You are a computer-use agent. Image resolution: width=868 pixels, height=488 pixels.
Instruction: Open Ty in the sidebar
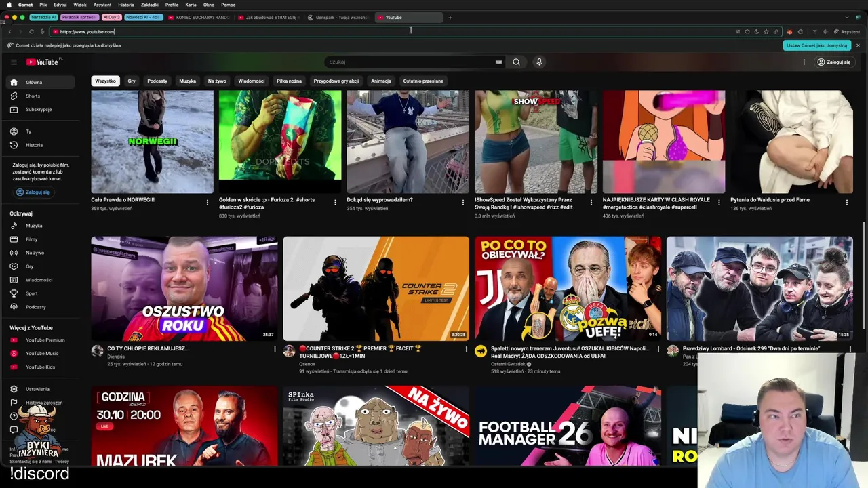click(41, 131)
